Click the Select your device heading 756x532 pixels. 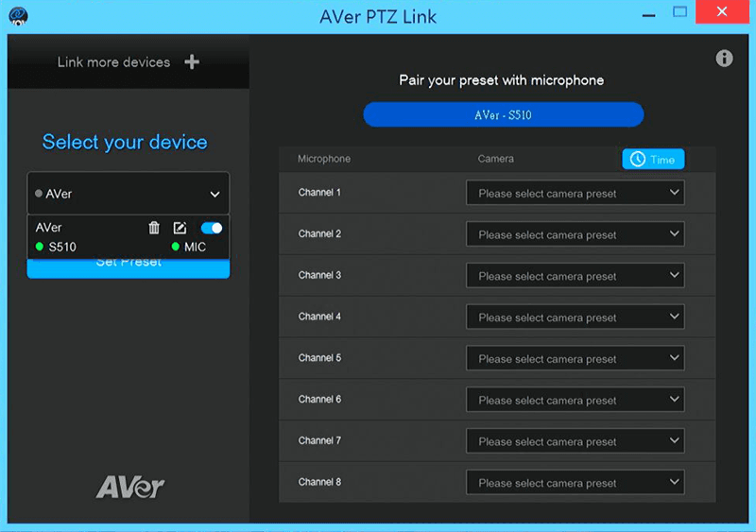pos(125,142)
